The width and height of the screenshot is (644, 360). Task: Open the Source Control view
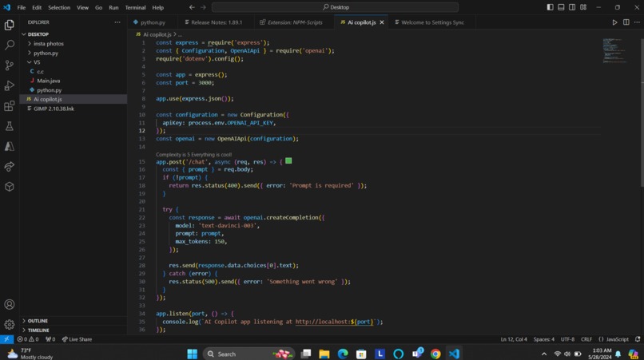(x=9, y=65)
